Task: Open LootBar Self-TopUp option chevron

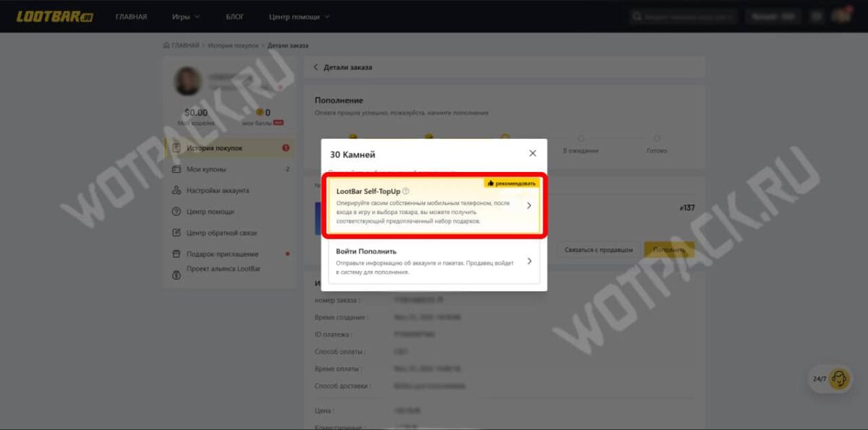Action: click(x=529, y=206)
